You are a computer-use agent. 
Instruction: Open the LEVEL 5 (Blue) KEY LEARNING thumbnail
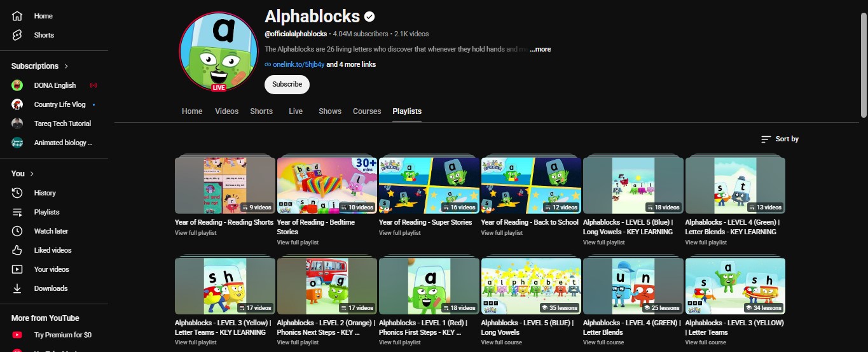tap(633, 185)
